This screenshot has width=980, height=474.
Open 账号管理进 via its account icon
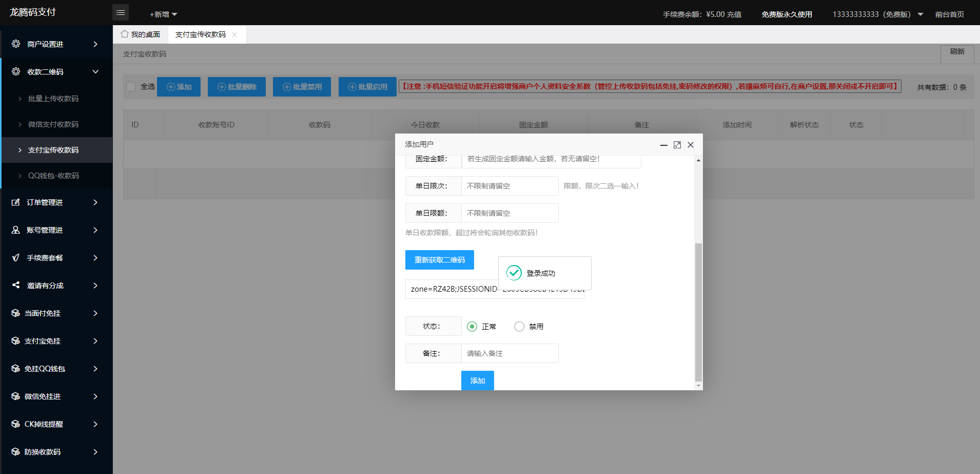15,230
